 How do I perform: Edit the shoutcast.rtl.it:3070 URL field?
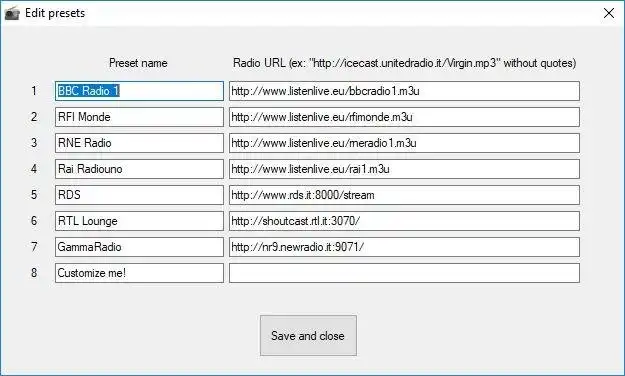click(404, 221)
